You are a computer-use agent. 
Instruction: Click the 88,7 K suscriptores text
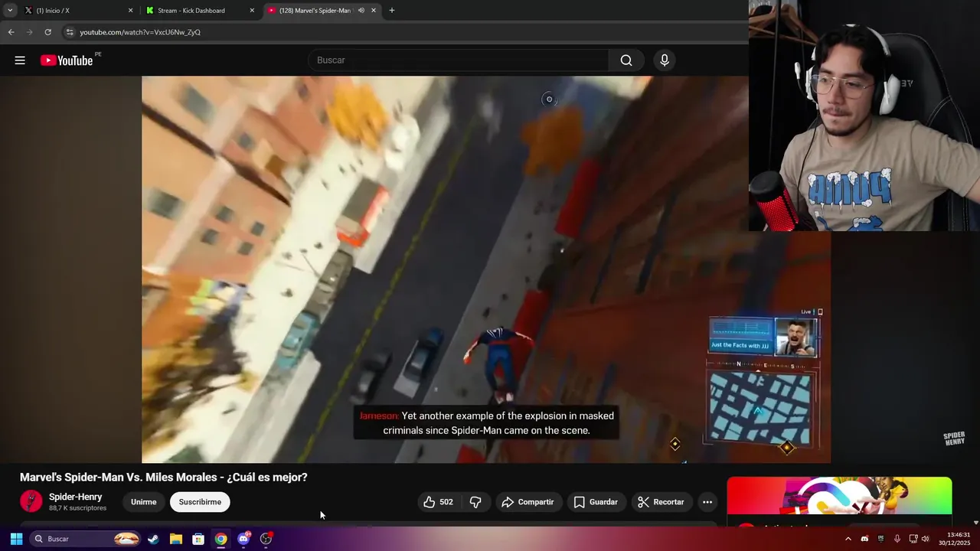point(78,508)
